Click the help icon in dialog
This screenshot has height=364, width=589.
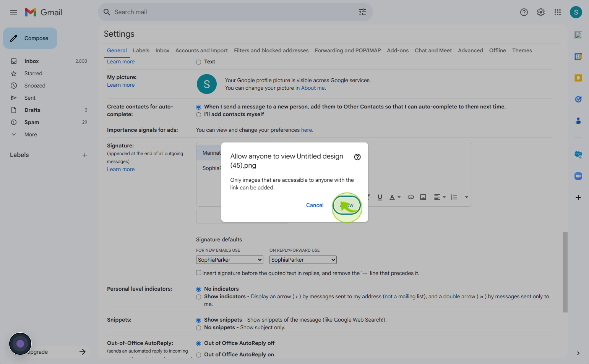(357, 157)
